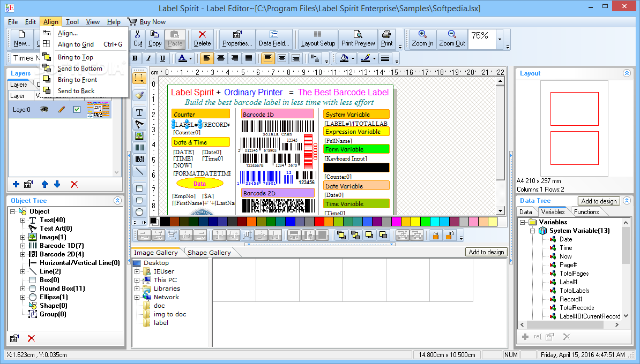Click the Cut toolbar icon
This screenshot has width=640, height=364.
click(x=138, y=39)
